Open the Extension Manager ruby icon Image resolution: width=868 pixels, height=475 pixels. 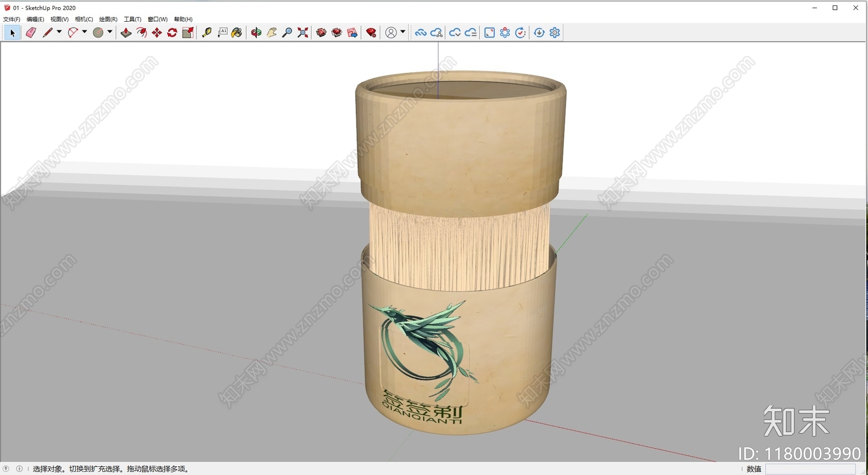[x=371, y=33]
